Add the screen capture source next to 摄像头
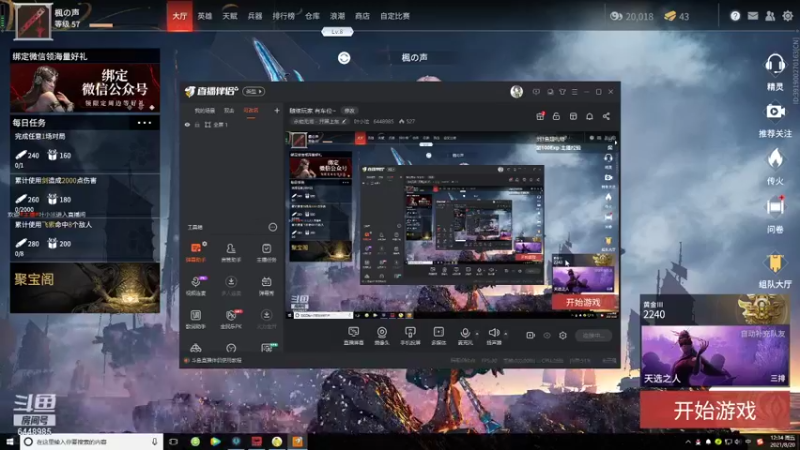 [x=353, y=336]
